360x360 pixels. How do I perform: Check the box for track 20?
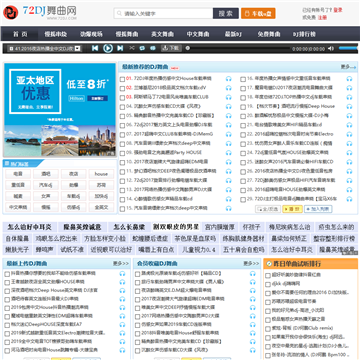click(x=243, y=116)
